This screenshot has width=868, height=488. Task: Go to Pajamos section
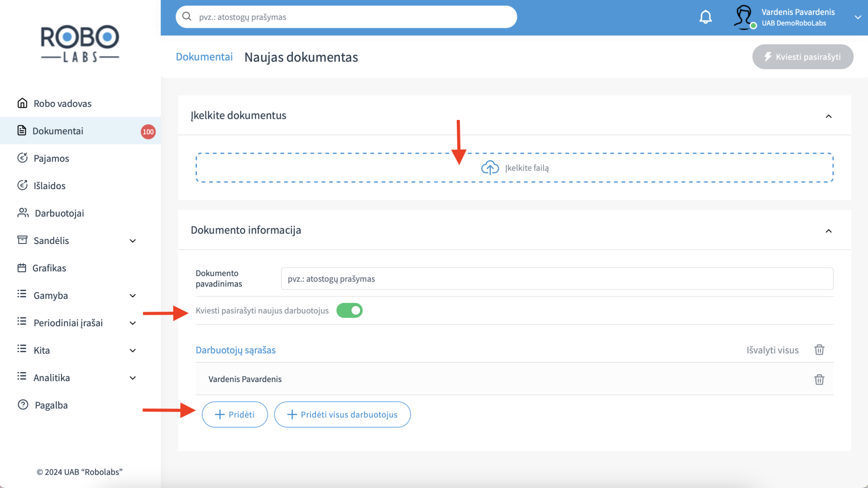tap(80, 158)
